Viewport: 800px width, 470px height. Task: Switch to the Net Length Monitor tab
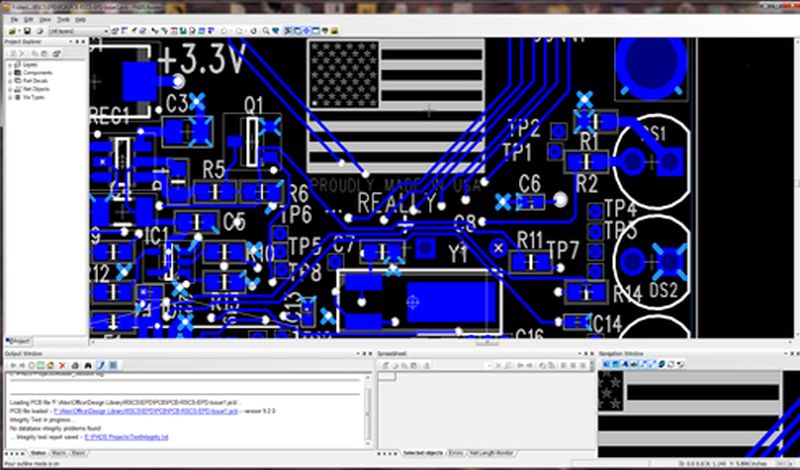click(x=491, y=453)
